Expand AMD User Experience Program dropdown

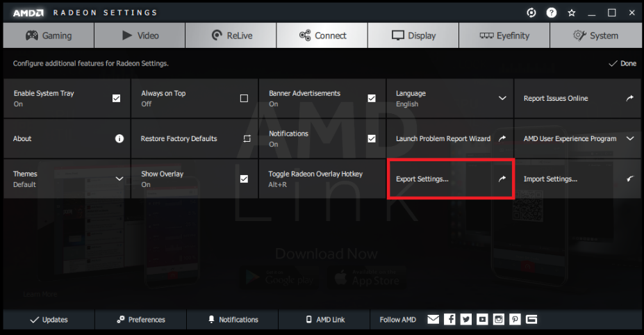[630, 138]
